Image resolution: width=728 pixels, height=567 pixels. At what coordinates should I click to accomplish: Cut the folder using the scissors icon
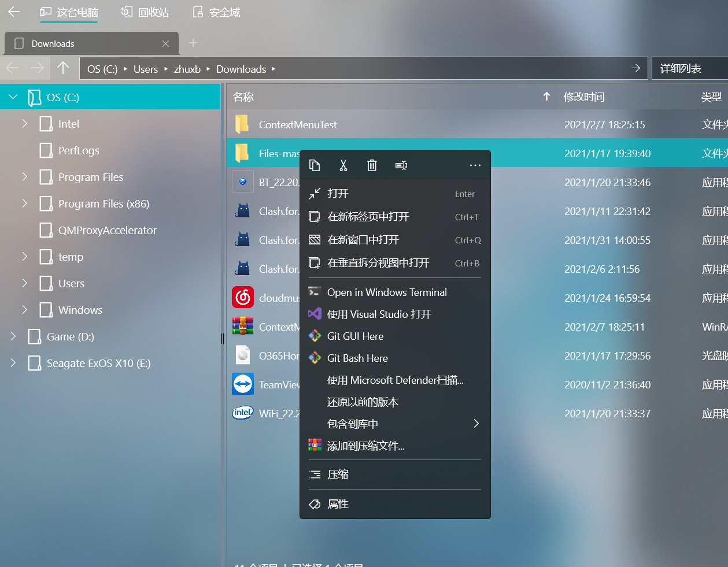pyautogui.click(x=343, y=165)
